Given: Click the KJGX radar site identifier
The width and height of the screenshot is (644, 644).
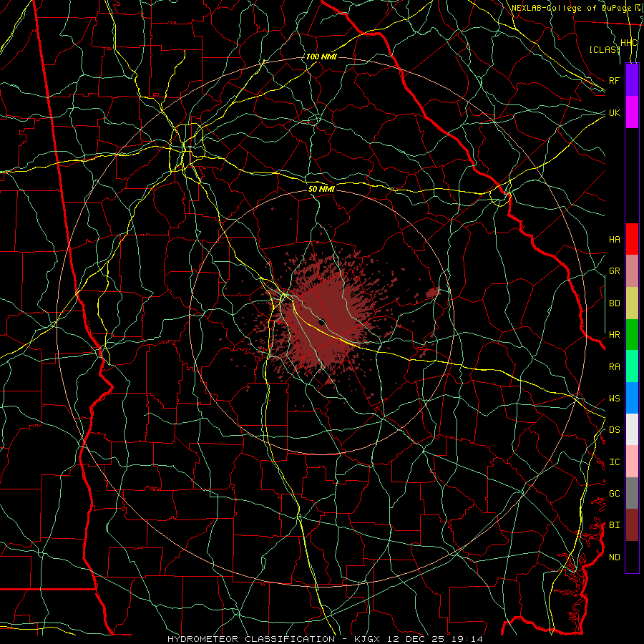Looking at the screenshot, I should click(x=369, y=639).
